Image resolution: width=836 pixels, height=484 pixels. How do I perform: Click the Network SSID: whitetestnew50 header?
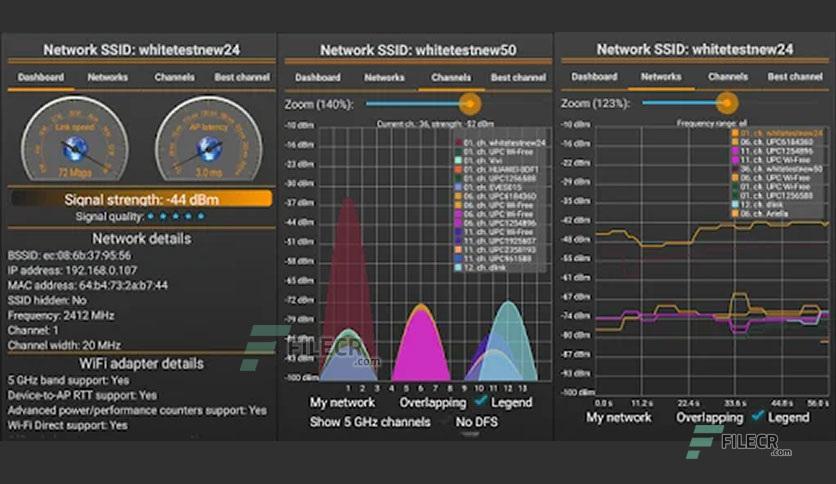(x=418, y=50)
